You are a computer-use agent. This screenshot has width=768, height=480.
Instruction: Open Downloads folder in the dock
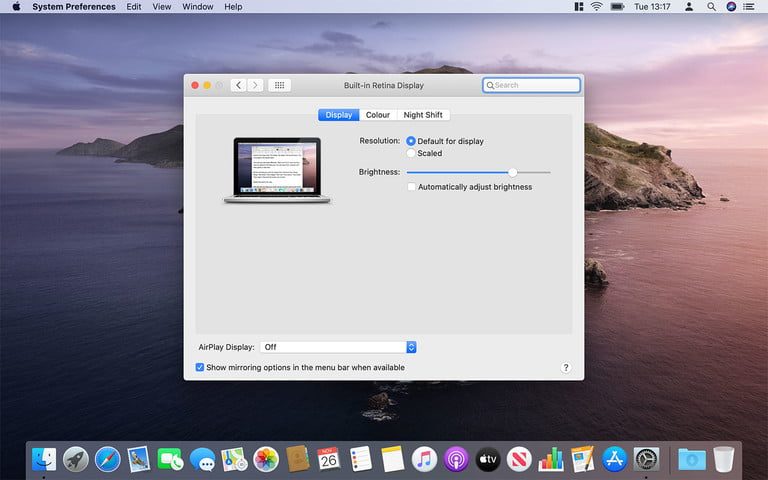692,459
